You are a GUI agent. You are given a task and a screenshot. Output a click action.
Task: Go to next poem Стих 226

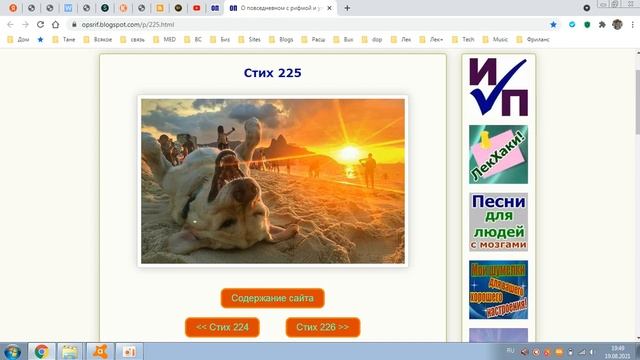pos(323,327)
